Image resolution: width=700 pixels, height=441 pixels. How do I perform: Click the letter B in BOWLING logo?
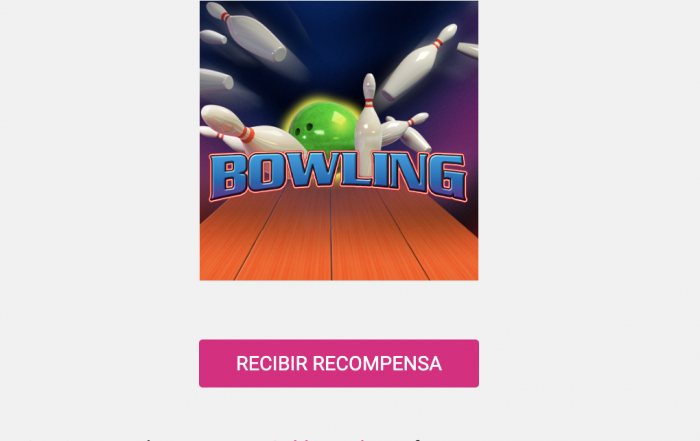[x=228, y=177]
